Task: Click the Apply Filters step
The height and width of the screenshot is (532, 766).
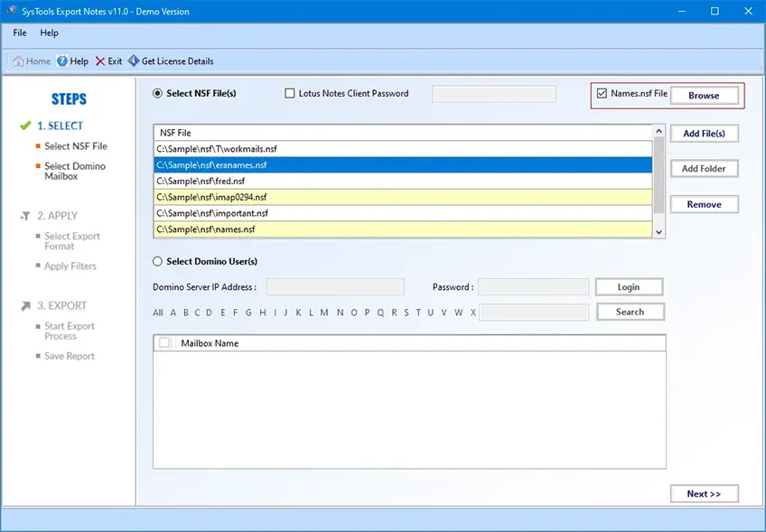Action: pyautogui.click(x=70, y=266)
